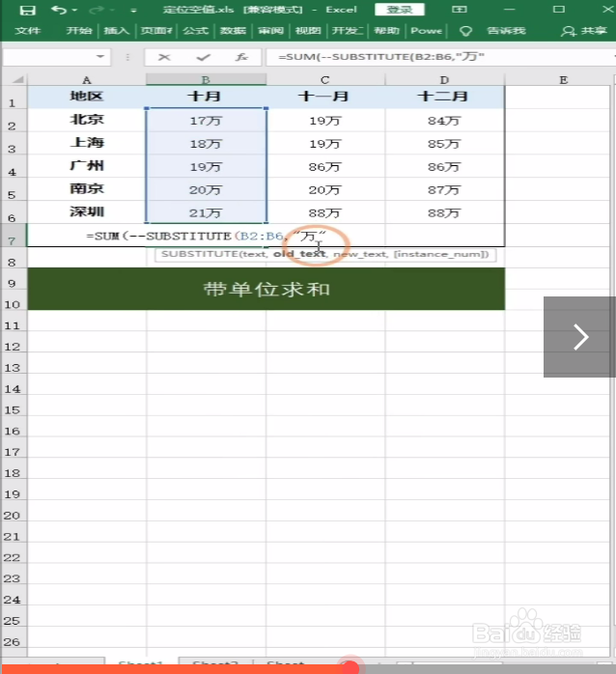Click the 登录 sign-in button

click(x=400, y=10)
